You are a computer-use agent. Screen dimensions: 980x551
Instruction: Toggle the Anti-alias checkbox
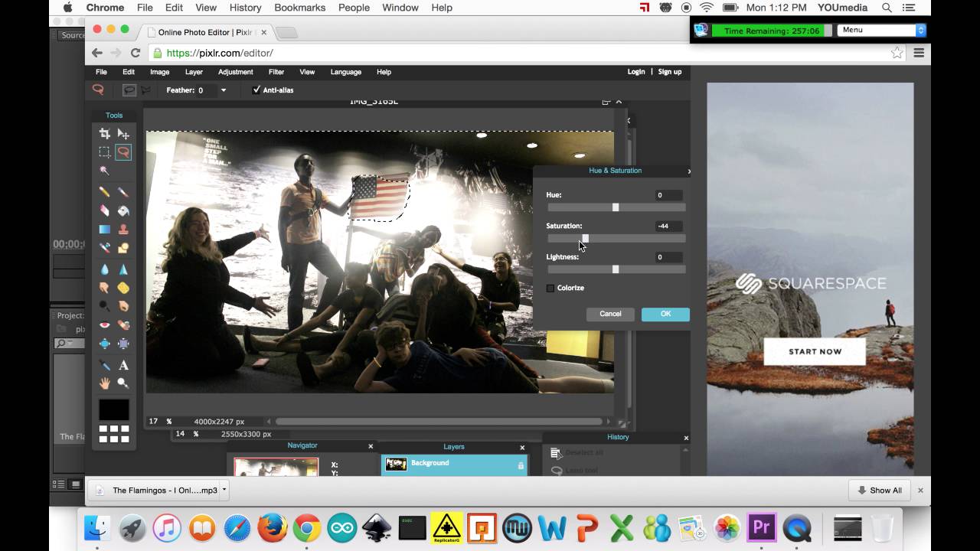coord(256,90)
